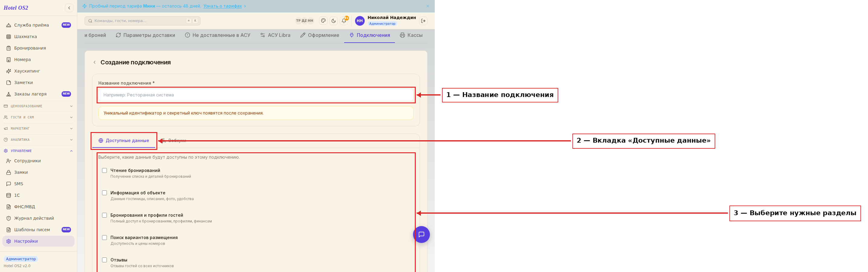Open Журнал действий page
The image size is (868, 272).
coord(38,218)
